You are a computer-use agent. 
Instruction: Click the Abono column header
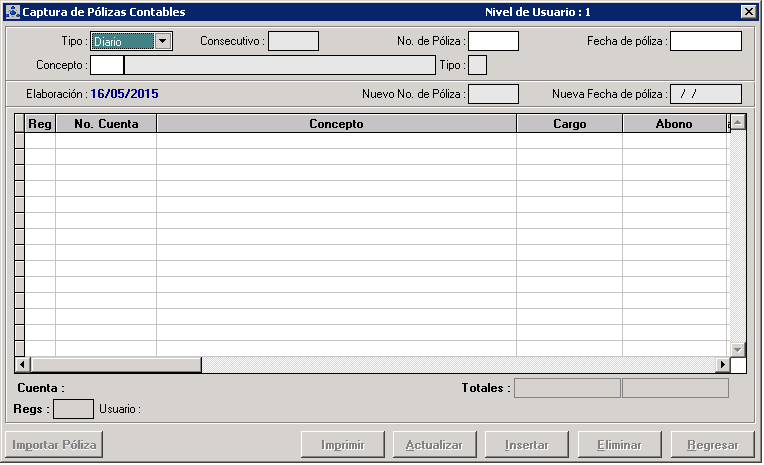pyautogui.click(x=673, y=124)
